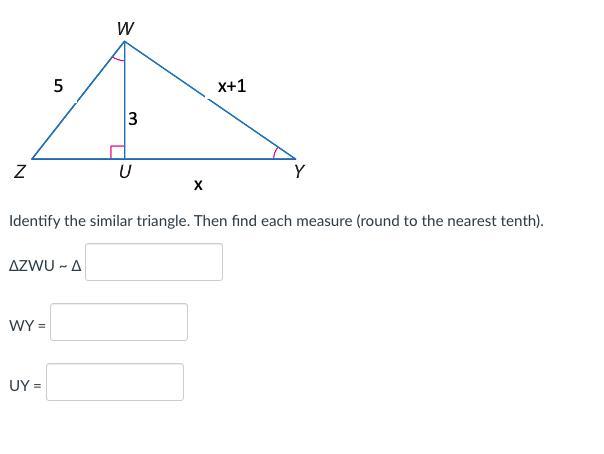Click the x label below segment UY
604x454 pixels.
tap(198, 185)
